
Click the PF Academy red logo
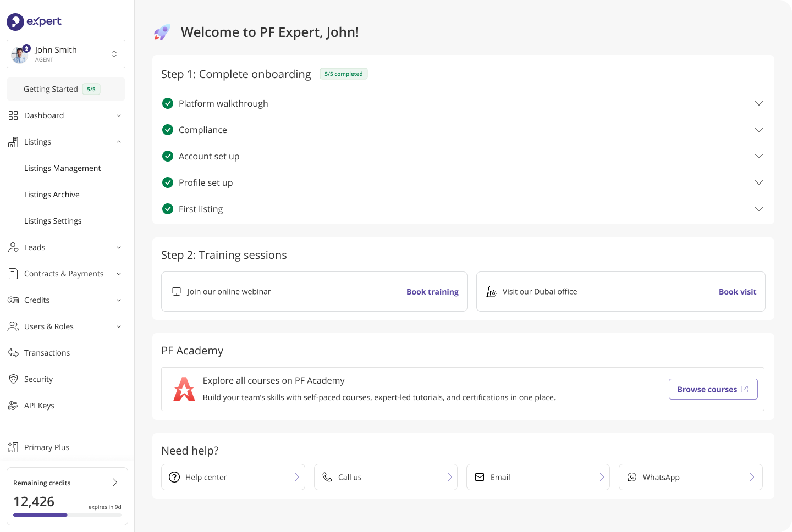tap(184, 389)
